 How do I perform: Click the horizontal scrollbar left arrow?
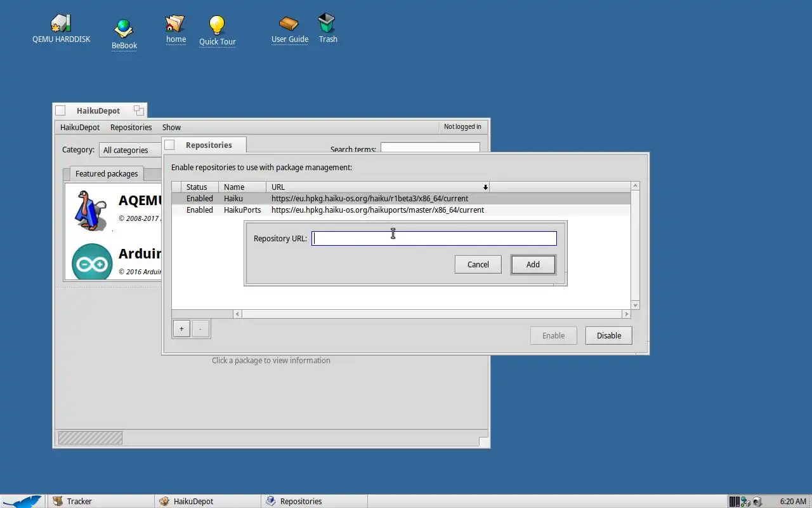237,314
